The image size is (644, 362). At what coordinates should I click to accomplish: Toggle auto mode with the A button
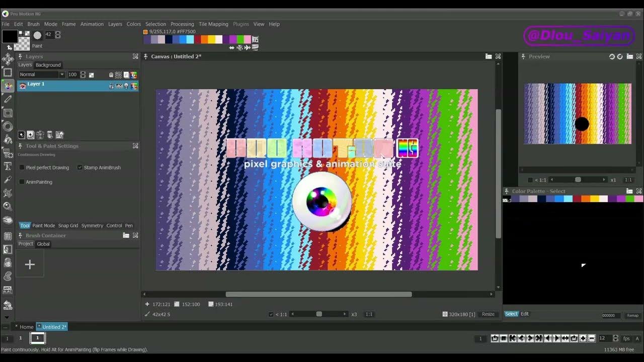(637, 338)
